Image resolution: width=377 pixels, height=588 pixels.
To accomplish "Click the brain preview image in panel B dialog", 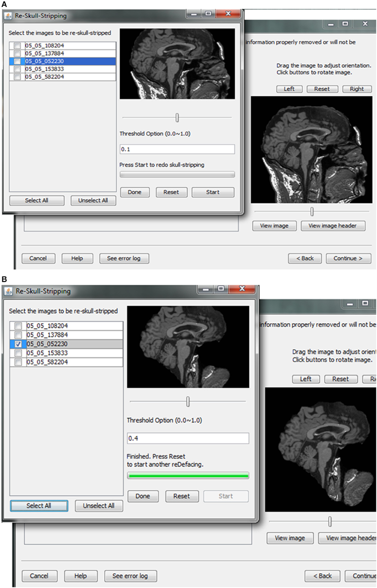I will [188, 347].
